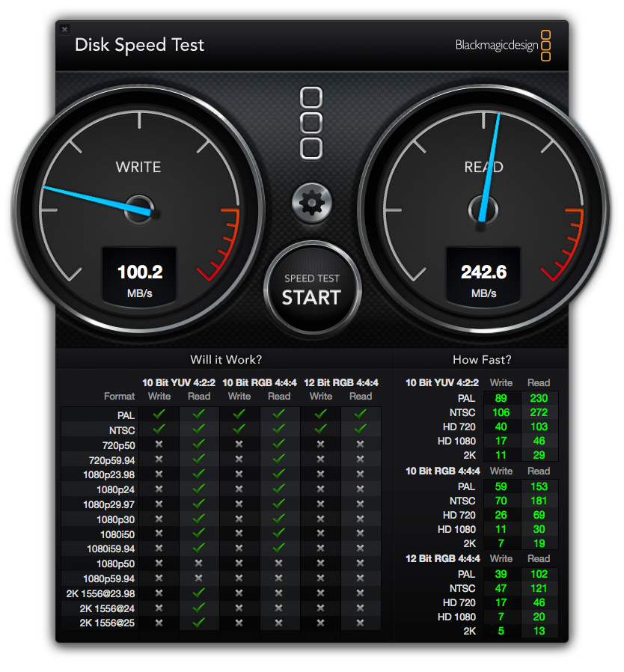
Task: Click the 'How Fast?' heading
Action: click(482, 359)
